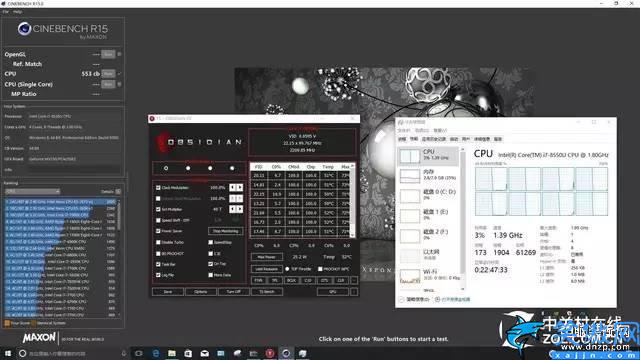The width and height of the screenshot is (640, 360).
Task: Switch to the Processes (进程) tab in Task Manager
Action: tap(402, 139)
